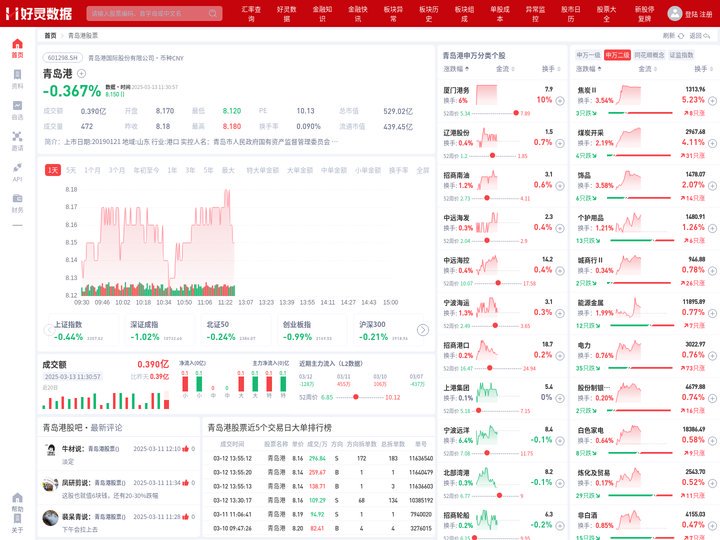
Task: Add 中远海发 with its plus icon
Action: click(560, 228)
